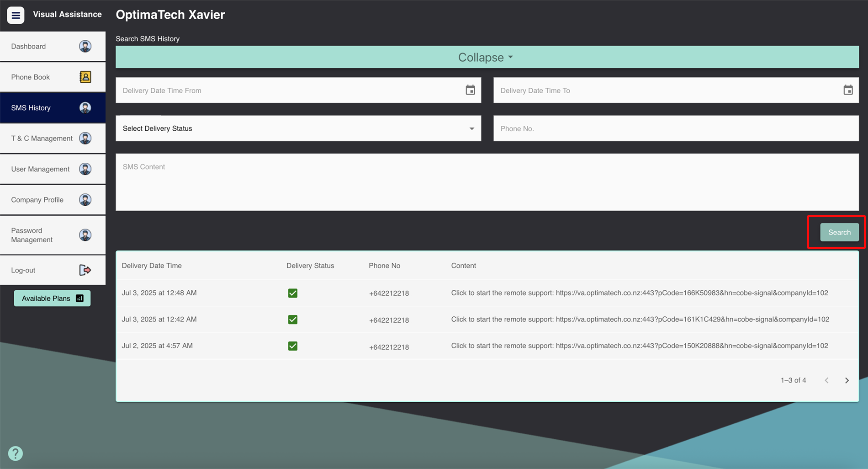Open Password Management page
The image size is (868, 469).
click(x=53, y=235)
